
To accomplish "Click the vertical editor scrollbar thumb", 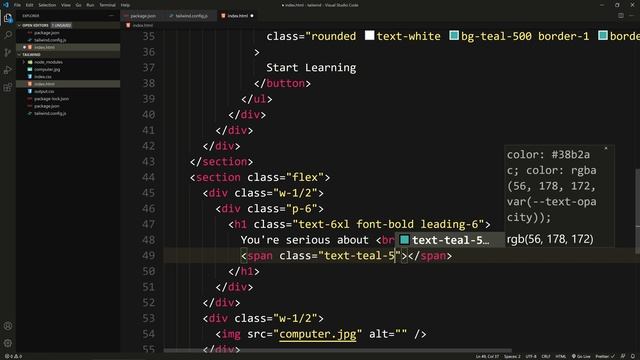I will [x=638, y=211].
